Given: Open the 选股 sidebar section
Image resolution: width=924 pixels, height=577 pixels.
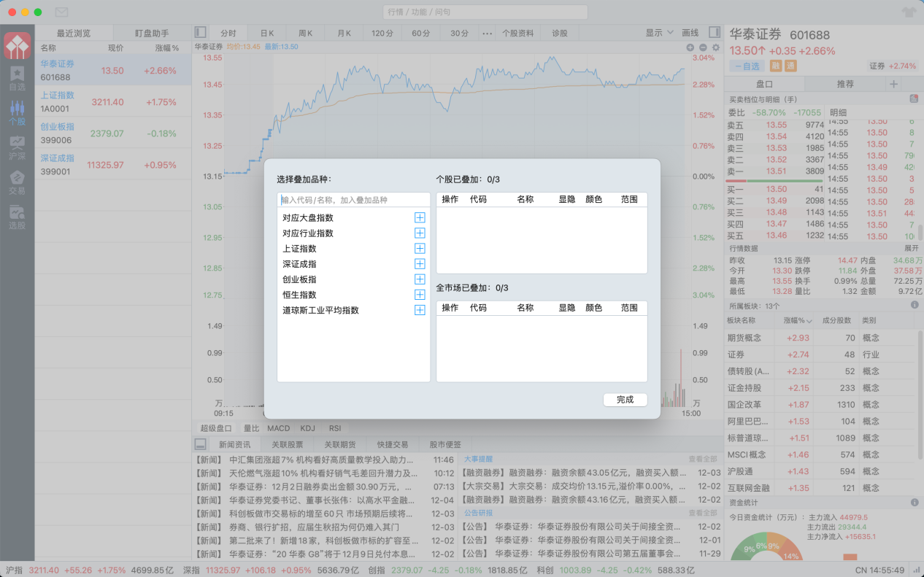Looking at the screenshot, I should coord(17,217).
